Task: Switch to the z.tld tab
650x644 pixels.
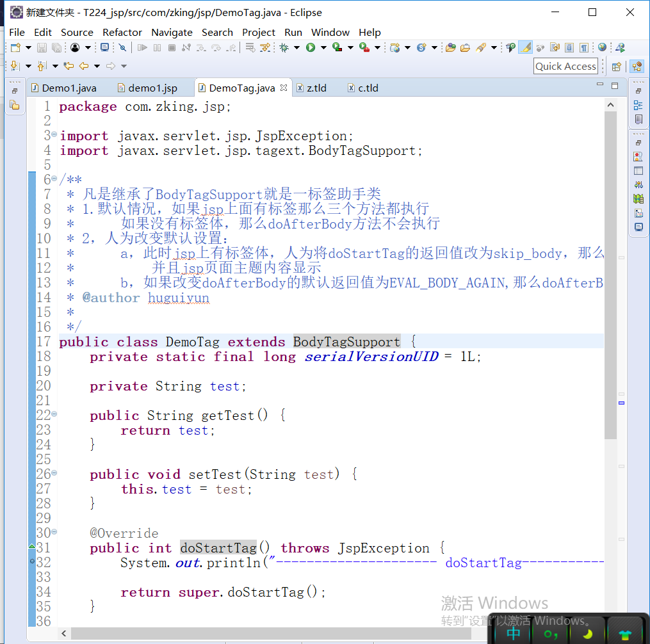Action: [312, 88]
